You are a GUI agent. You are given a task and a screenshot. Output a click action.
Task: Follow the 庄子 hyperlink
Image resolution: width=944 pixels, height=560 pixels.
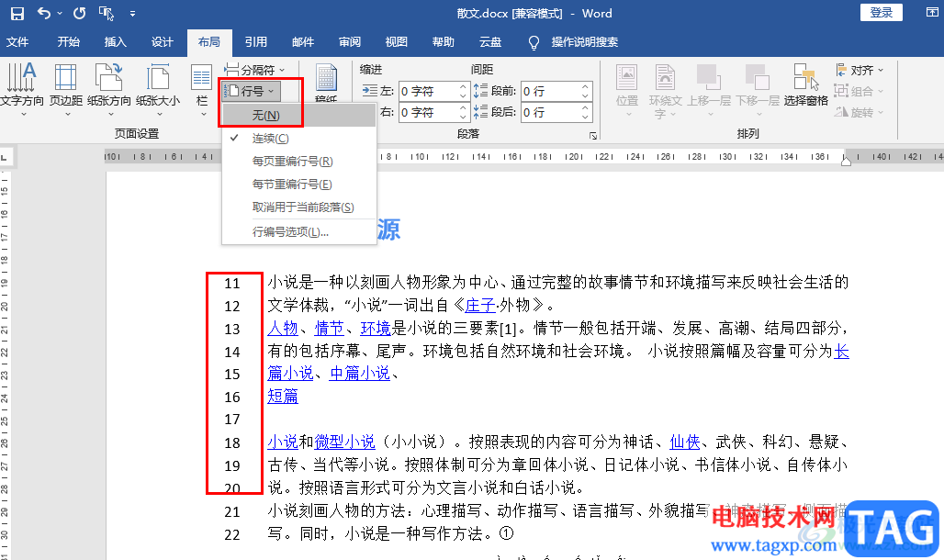pyautogui.click(x=480, y=305)
